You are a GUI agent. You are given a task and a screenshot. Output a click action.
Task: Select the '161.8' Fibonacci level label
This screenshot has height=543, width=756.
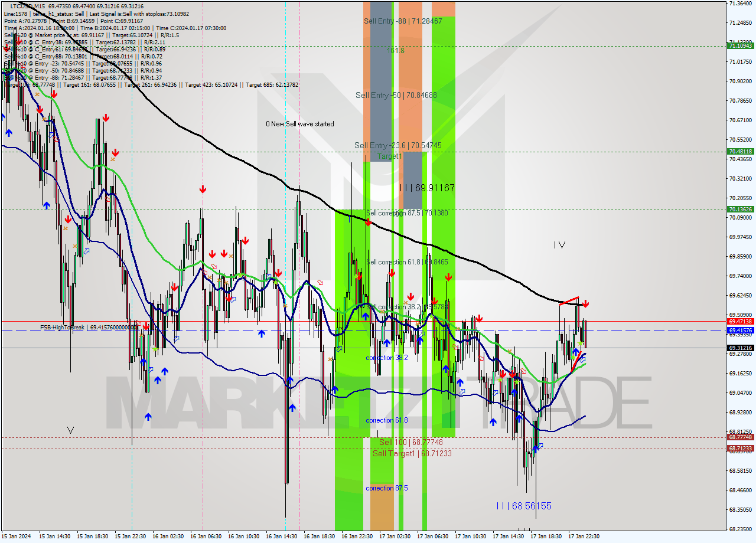395,51
